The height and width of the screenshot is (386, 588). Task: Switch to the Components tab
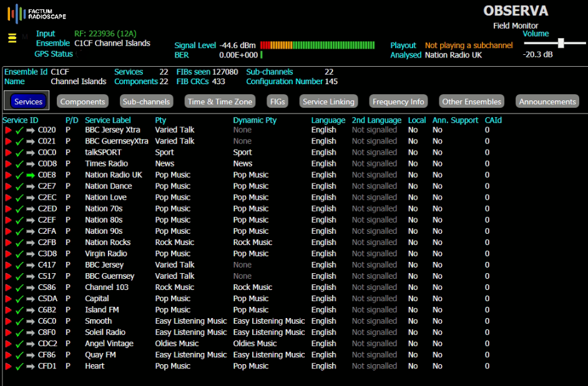82,102
